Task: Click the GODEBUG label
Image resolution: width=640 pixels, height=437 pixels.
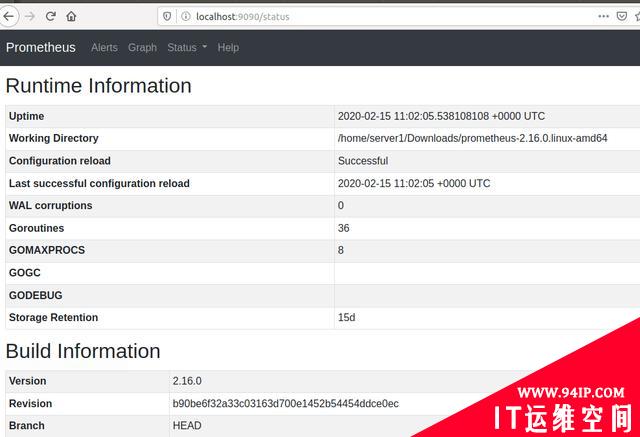Action: pyautogui.click(x=36, y=295)
